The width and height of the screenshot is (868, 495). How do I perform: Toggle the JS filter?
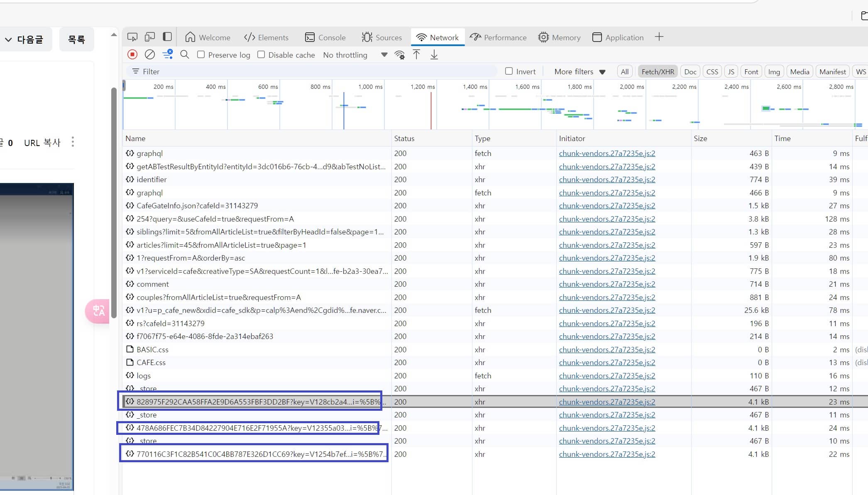pyautogui.click(x=731, y=71)
